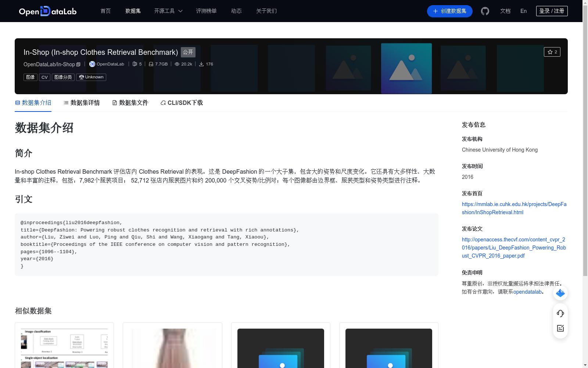This screenshot has width=588, height=368.
Task: Click the 登录 / 注册 button
Action: pos(552,11)
